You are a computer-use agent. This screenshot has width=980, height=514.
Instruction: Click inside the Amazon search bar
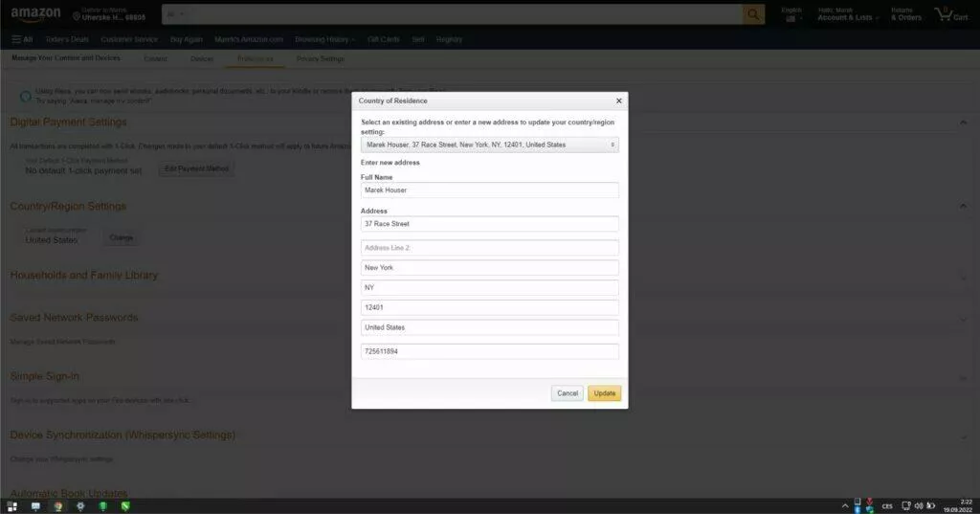465,14
